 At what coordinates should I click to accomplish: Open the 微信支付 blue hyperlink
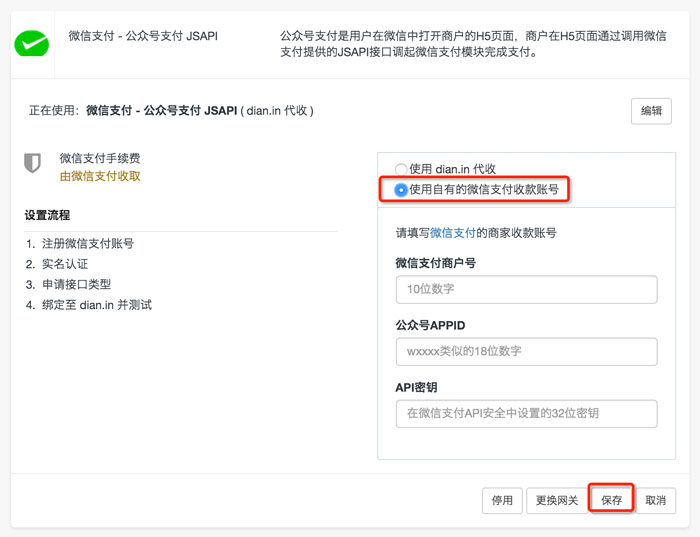pos(452,233)
